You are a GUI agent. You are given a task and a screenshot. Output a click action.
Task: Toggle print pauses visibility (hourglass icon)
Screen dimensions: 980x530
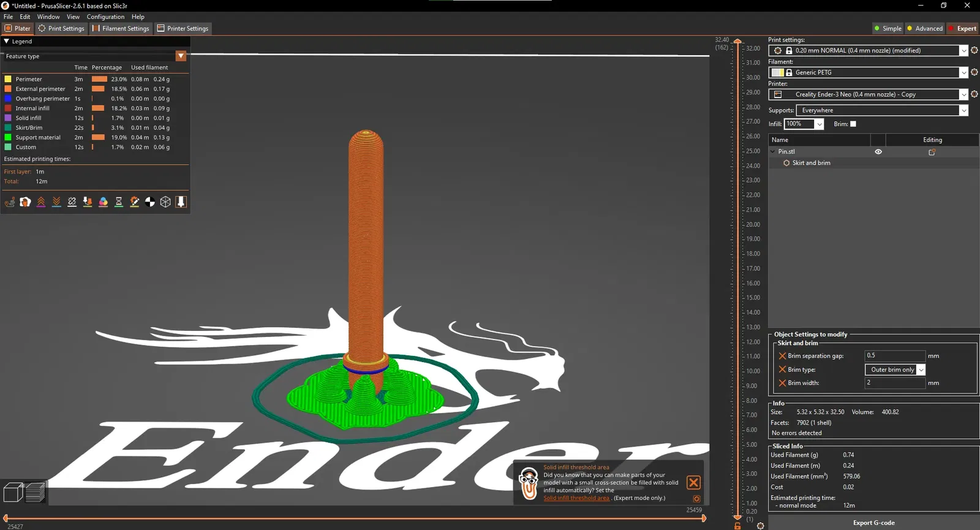[119, 202]
